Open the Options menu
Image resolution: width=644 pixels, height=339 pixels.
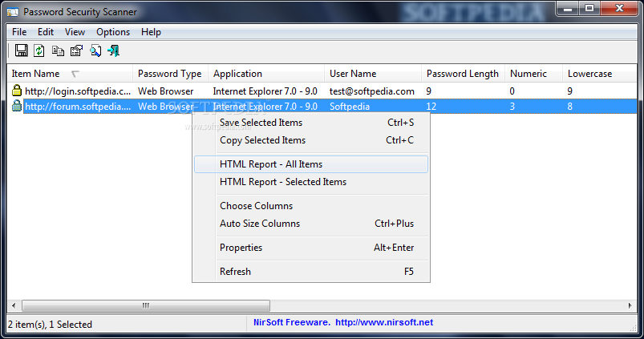pyautogui.click(x=113, y=32)
